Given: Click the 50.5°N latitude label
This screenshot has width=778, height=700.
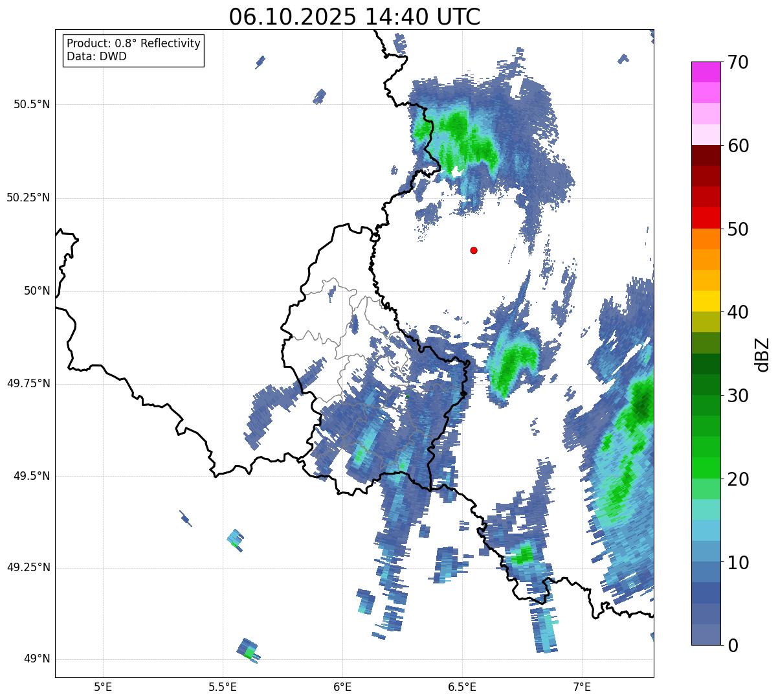Looking at the screenshot, I should click(32, 104).
